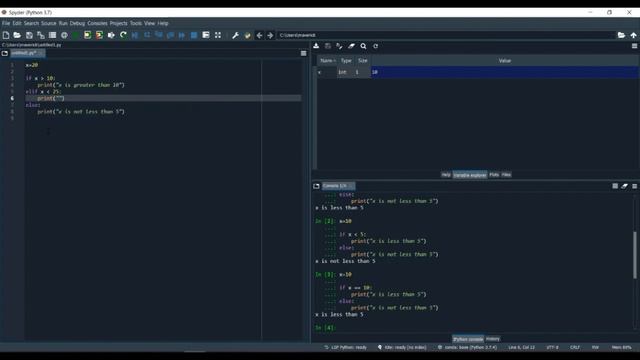
Task: Browse editor tabs icon
Action: coord(4,53)
